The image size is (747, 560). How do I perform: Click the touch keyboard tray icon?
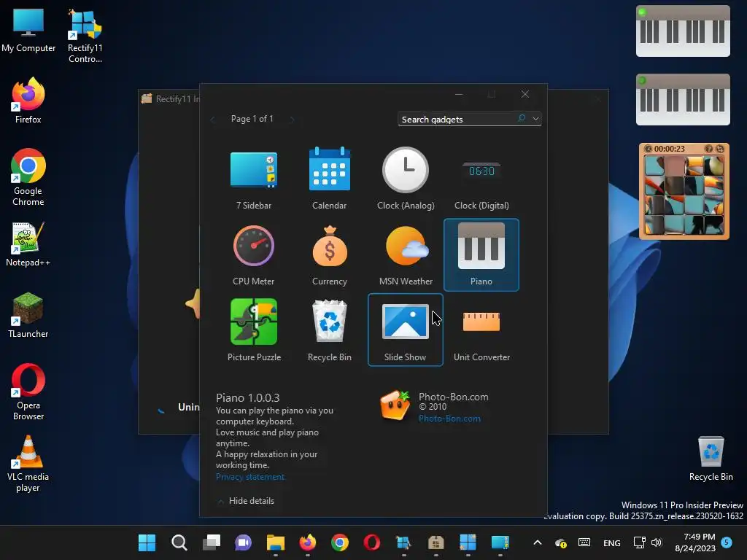[x=584, y=542]
